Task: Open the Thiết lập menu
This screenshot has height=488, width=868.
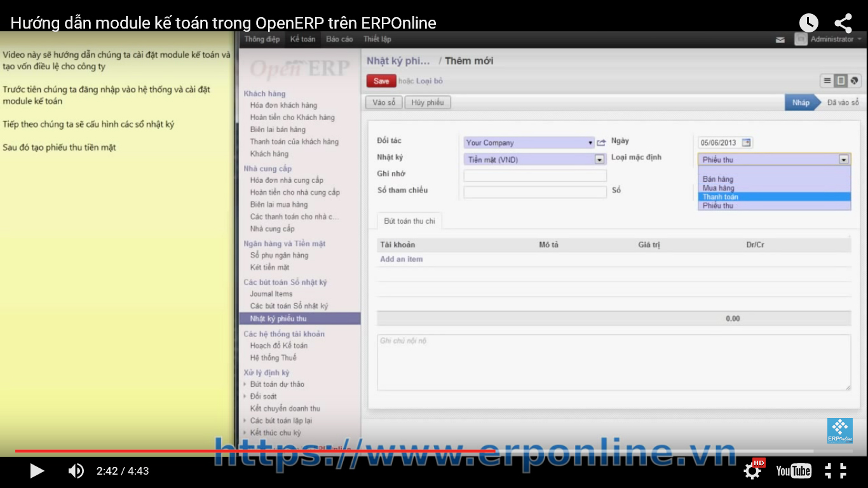Action: pyautogui.click(x=377, y=39)
